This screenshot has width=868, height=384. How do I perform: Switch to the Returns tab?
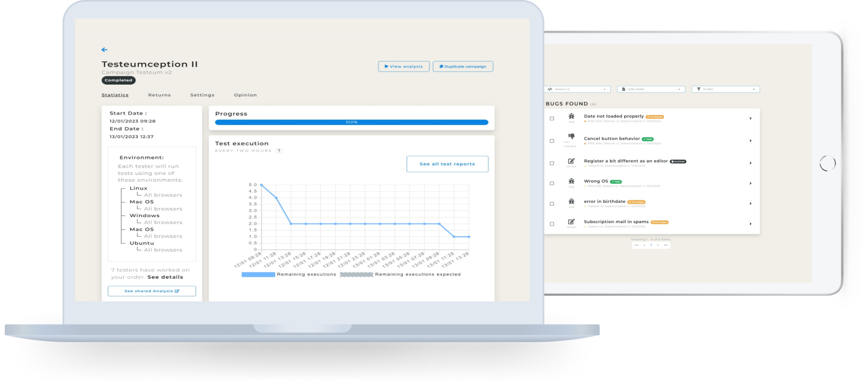pyautogui.click(x=160, y=95)
